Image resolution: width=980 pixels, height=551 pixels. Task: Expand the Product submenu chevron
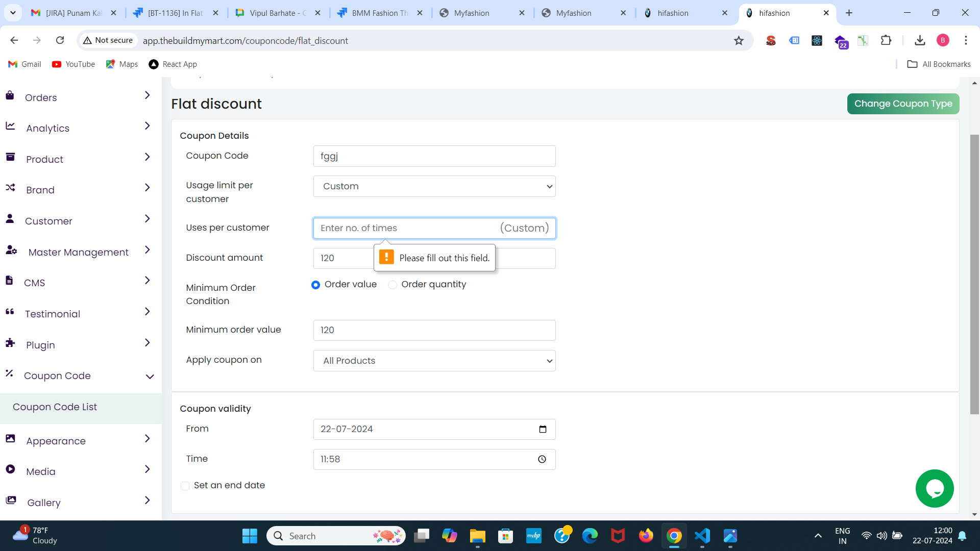click(x=147, y=157)
